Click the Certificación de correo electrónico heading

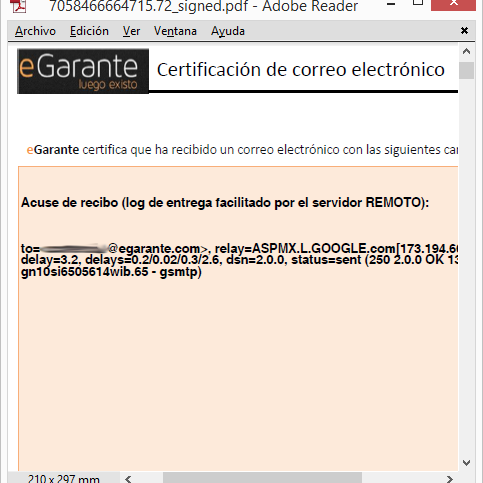point(301,70)
